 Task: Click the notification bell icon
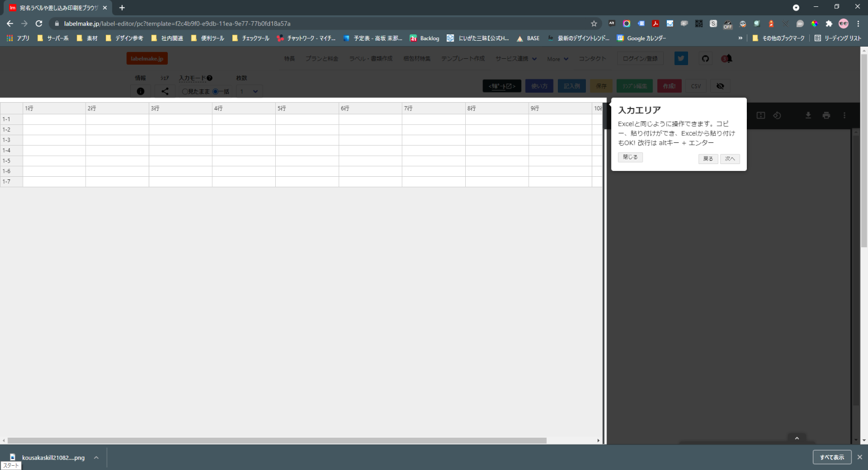pos(728,59)
